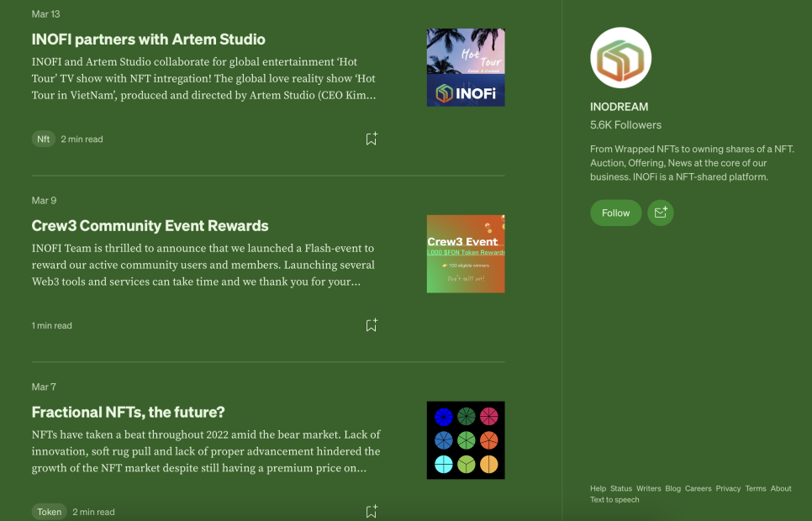Click the INODREAM bio description text
This screenshot has height=521, width=812.
click(x=692, y=163)
